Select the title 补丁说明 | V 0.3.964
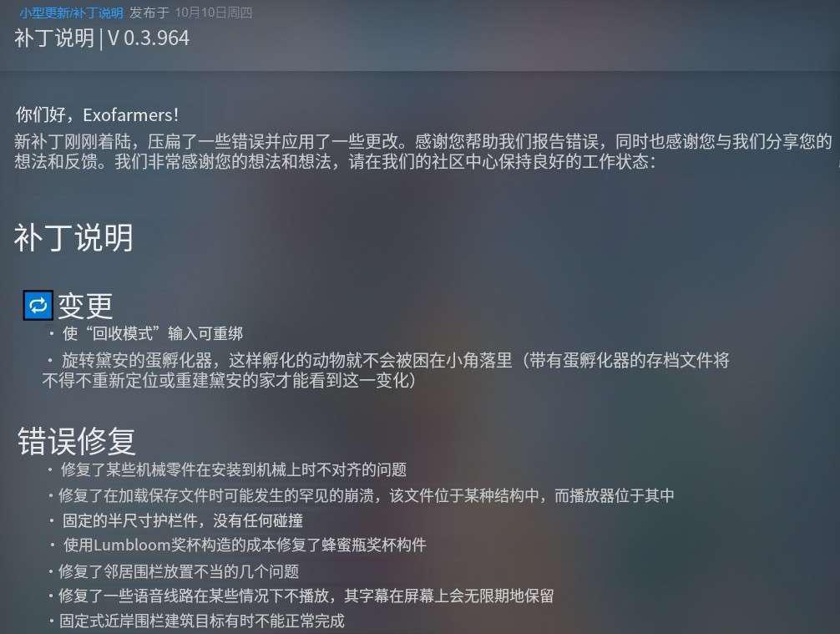Viewport: 840px width, 634px height. pyautogui.click(x=102, y=38)
